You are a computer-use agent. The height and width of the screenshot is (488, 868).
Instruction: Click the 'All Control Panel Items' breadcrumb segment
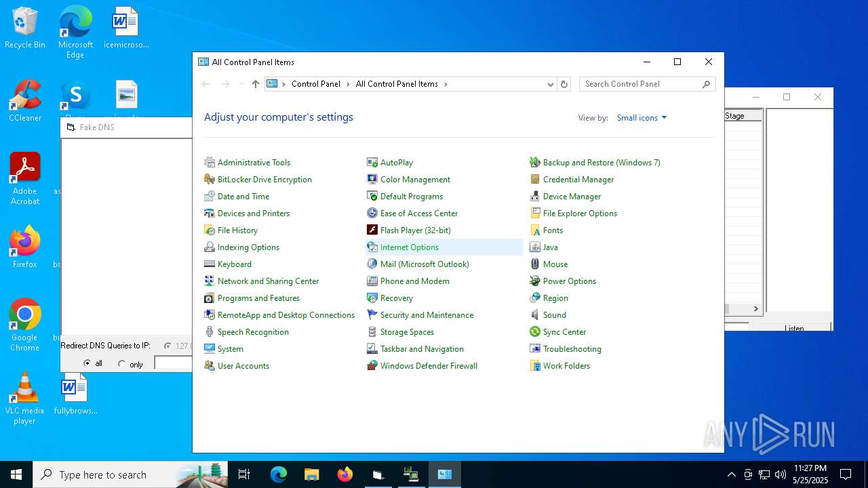coord(397,84)
